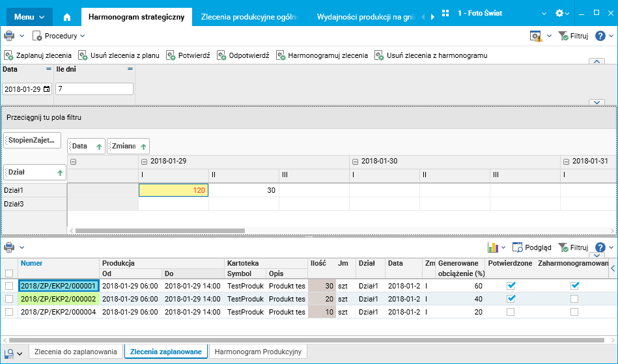This screenshot has width=618, height=364.
Task: Click bottom-left search document icon
Action: 9,354
